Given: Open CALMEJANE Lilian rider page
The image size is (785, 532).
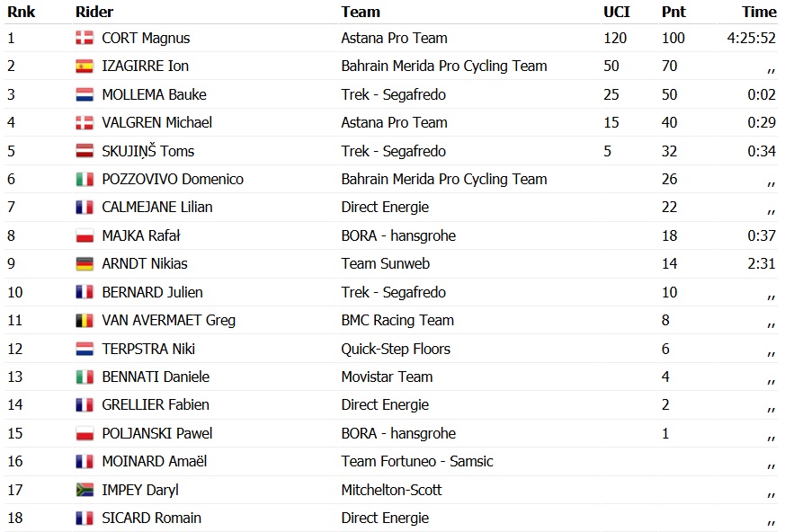Looking at the screenshot, I should coord(156,208).
